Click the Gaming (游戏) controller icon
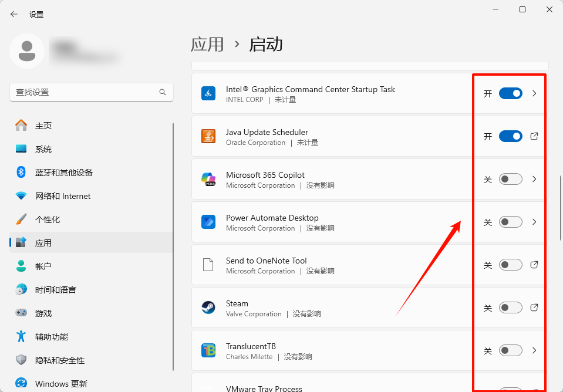563x392 pixels. [21, 313]
